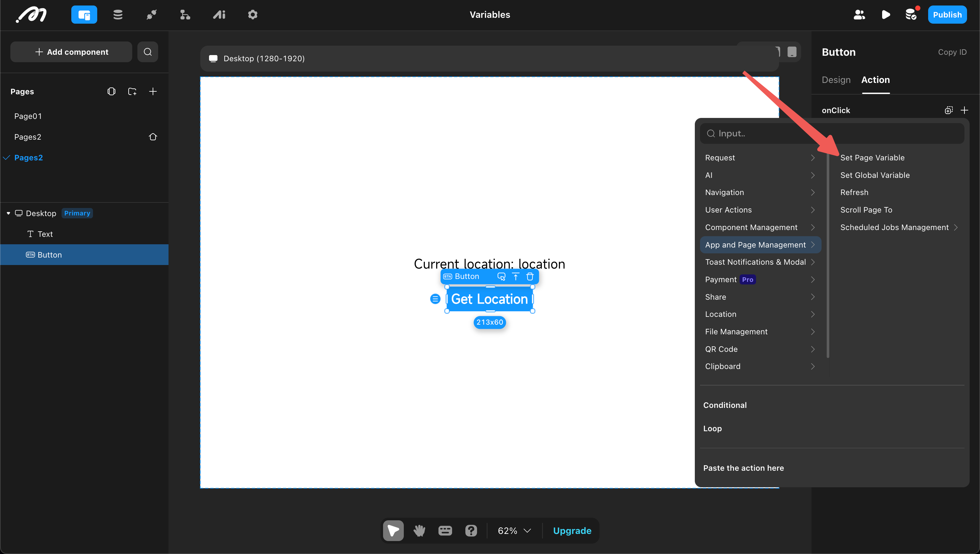
Task: Click the blue list handle left of button
Action: pos(435,299)
